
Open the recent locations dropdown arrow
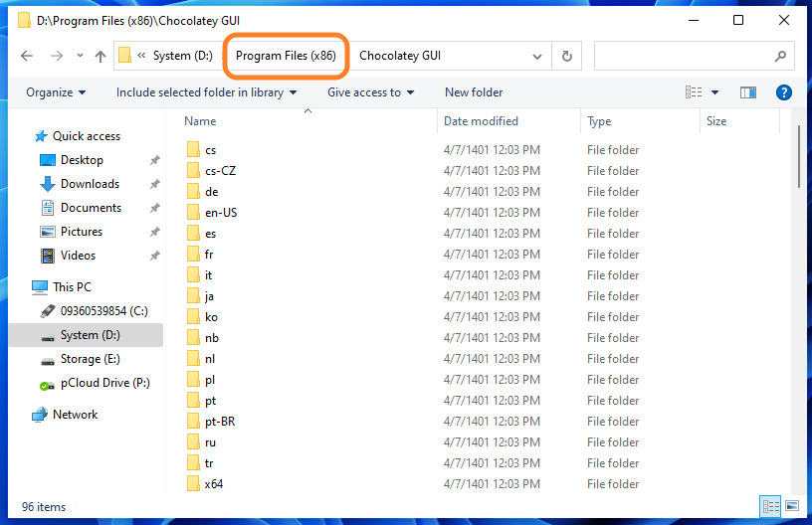click(x=80, y=55)
